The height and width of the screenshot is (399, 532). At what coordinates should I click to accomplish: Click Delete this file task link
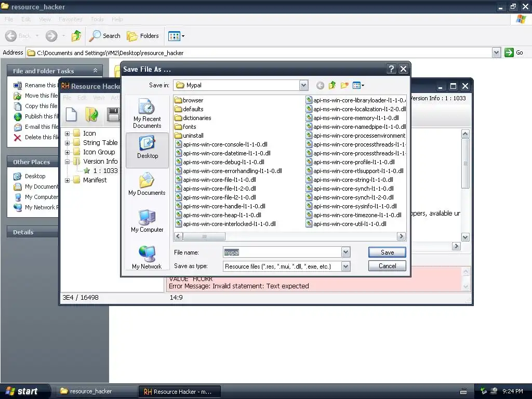click(36, 137)
